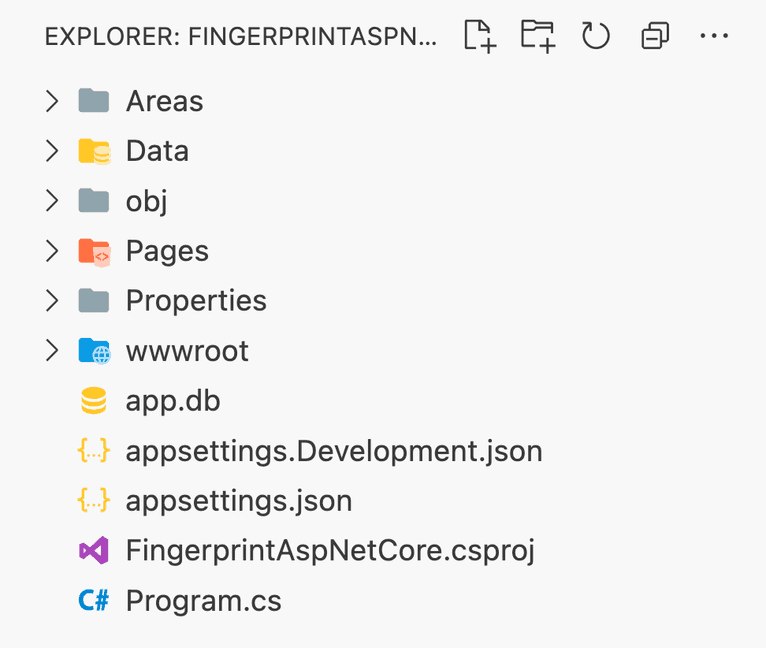Expand the obj folder arrow
Viewport: 766px width, 648px height.
(x=52, y=201)
